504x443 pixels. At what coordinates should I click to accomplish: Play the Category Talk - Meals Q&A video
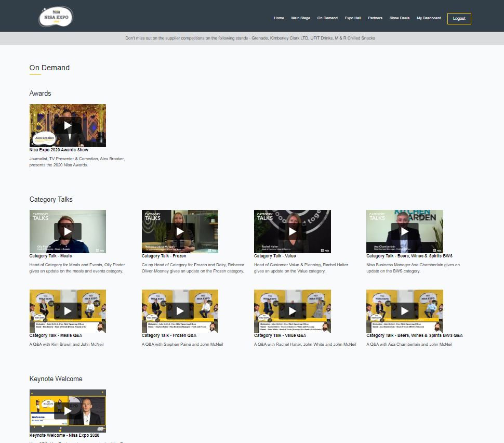click(x=68, y=310)
